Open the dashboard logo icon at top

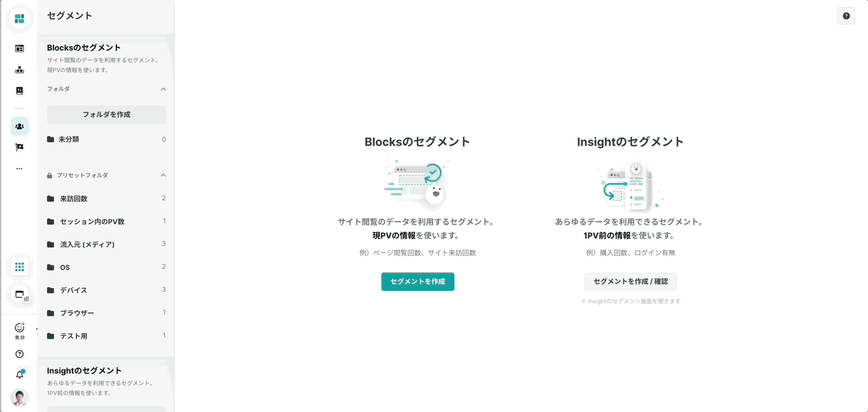tap(19, 19)
